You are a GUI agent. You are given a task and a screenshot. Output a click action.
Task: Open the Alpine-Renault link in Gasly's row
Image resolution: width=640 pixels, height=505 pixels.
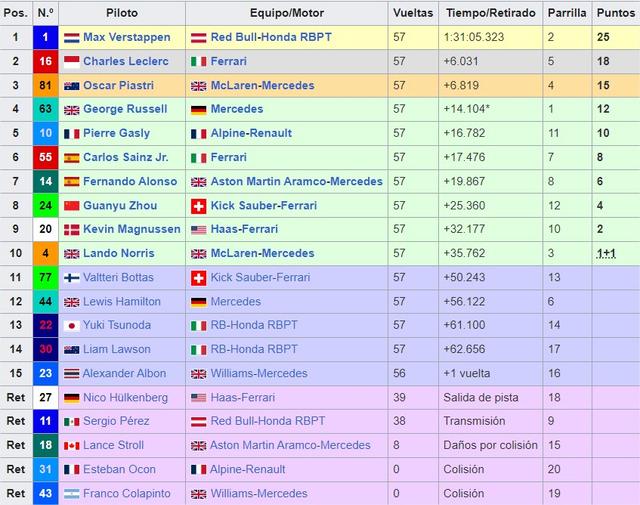click(x=251, y=133)
